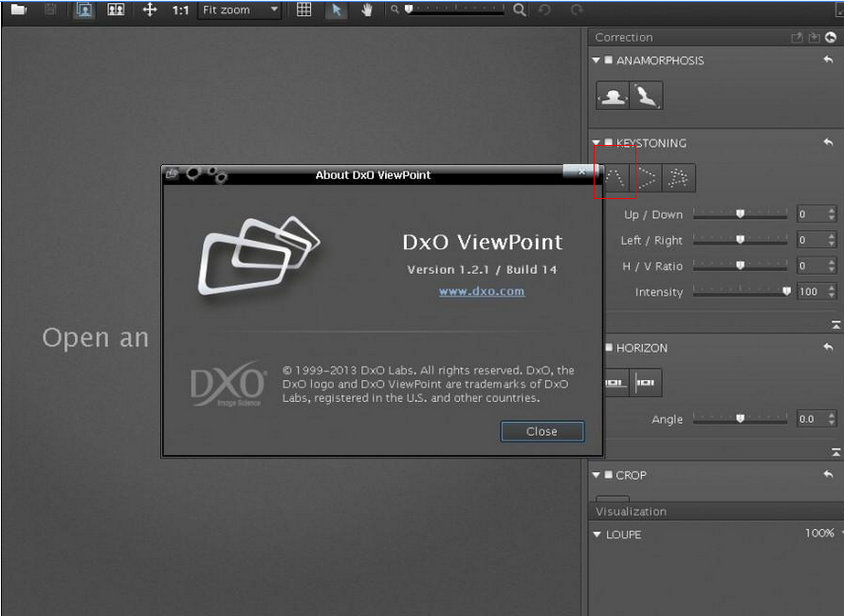Click import settings icon in Correction header
Screen dimensions: 844x616
coord(814,37)
